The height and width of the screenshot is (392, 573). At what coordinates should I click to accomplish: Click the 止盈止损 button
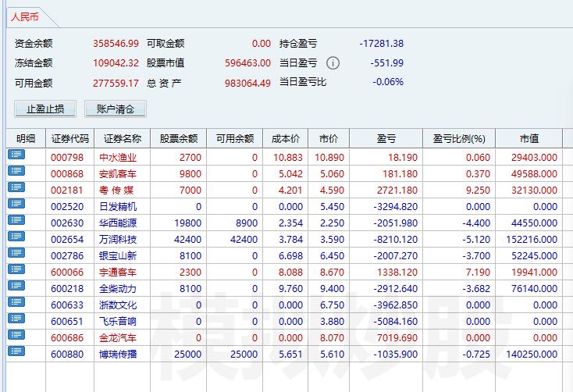tap(45, 109)
